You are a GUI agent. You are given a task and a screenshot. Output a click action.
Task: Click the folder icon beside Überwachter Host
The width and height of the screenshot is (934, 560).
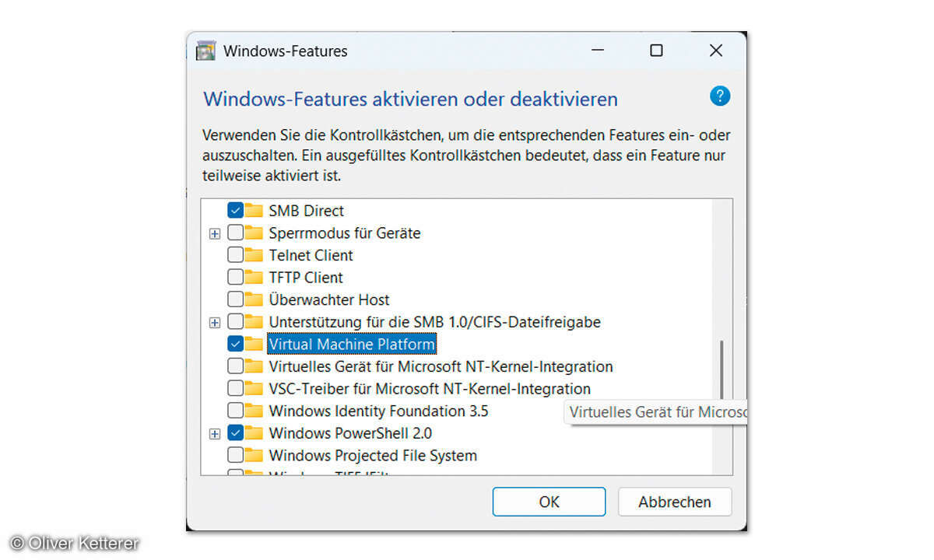pyautogui.click(x=254, y=299)
